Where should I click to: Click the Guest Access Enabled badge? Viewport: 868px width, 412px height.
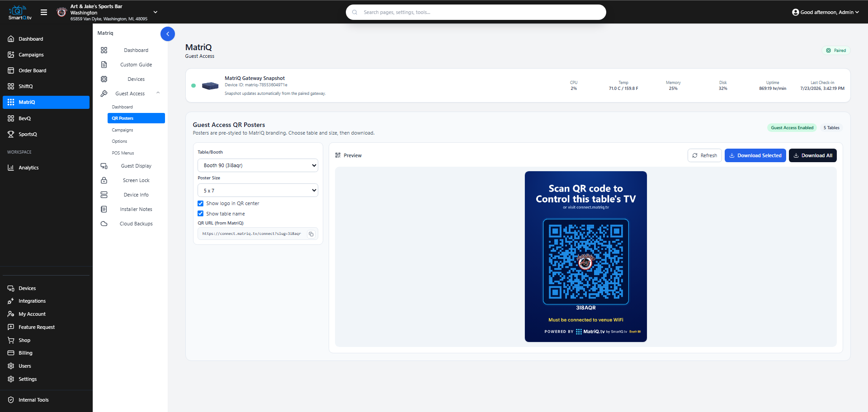point(792,128)
